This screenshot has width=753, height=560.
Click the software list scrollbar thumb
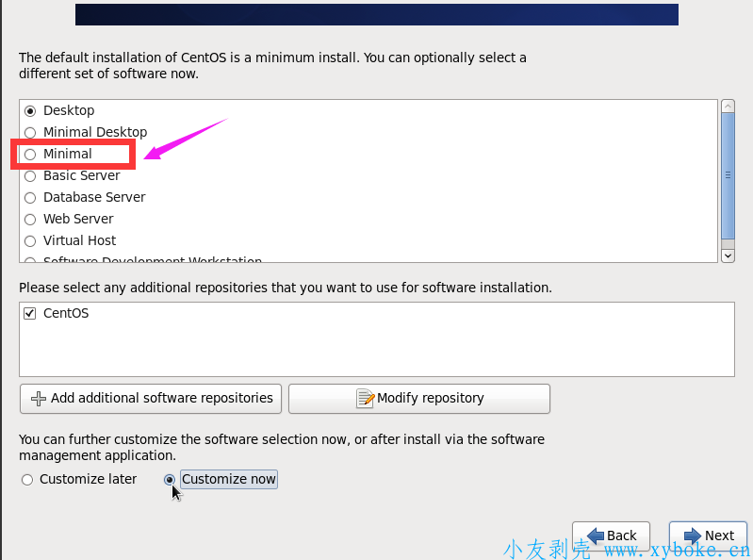click(x=728, y=174)
